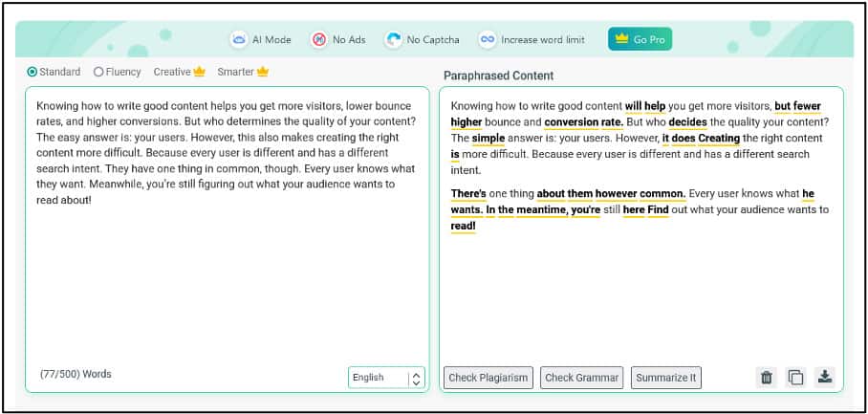This screenshot has height=414, width=868.
Task: Copy paraphrased content with the copy icon
Action: 795,378
